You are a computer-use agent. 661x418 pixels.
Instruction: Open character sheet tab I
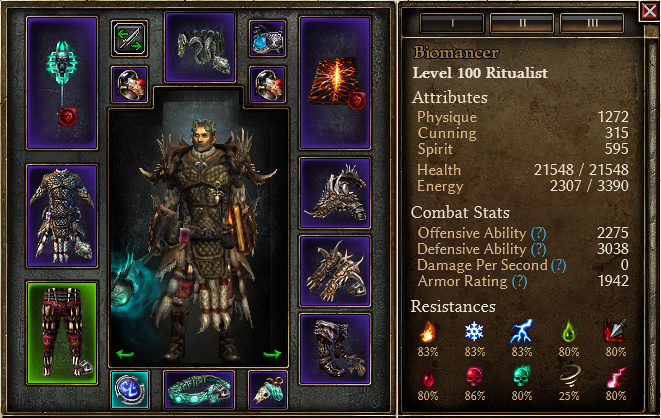(452, 23)
